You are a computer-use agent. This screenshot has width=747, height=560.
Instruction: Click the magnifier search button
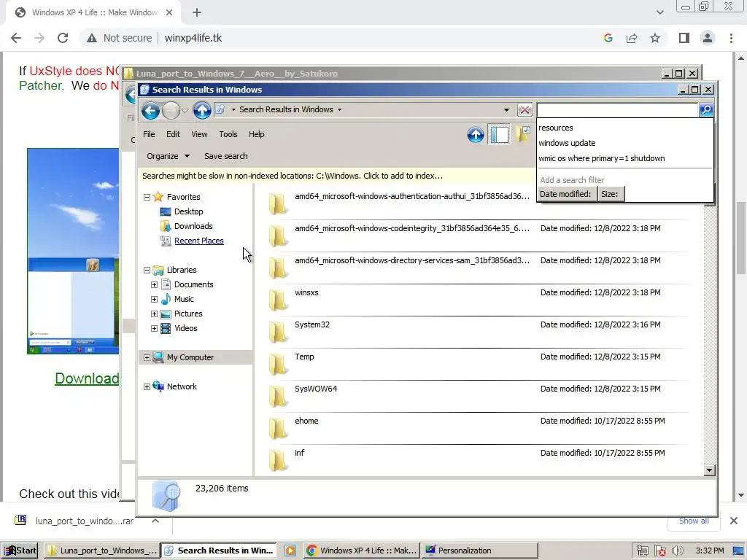706,110
